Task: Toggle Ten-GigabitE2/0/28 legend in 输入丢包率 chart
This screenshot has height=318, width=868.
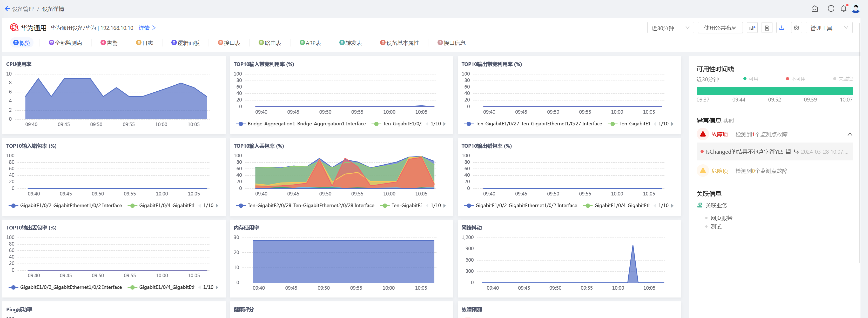Action: click(x=305, y=206)
